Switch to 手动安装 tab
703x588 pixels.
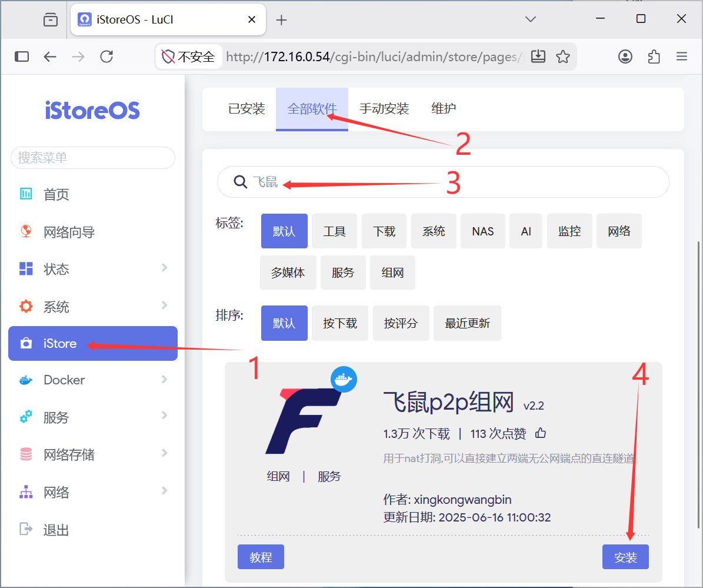(384, 109)
